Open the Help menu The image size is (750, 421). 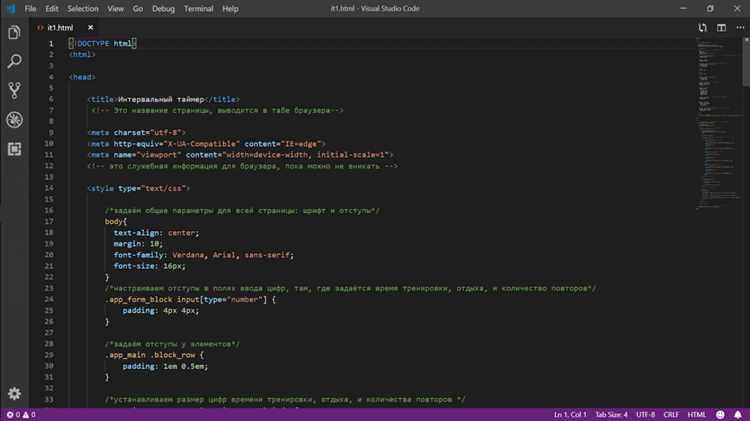point(230,9)
